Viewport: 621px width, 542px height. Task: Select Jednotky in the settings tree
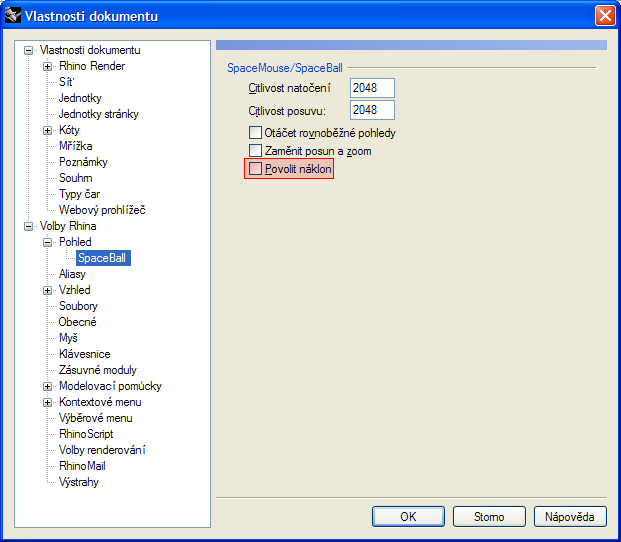point(80,98)
